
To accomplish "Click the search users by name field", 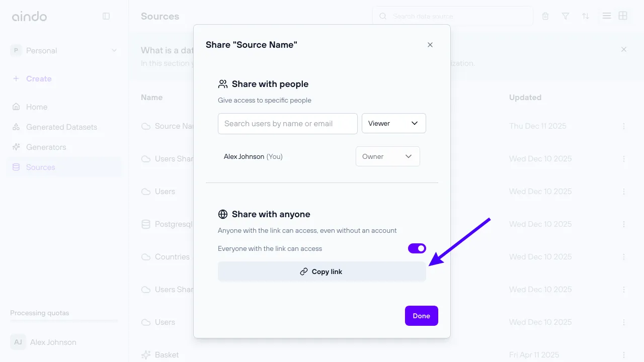I will click(287, 123).
